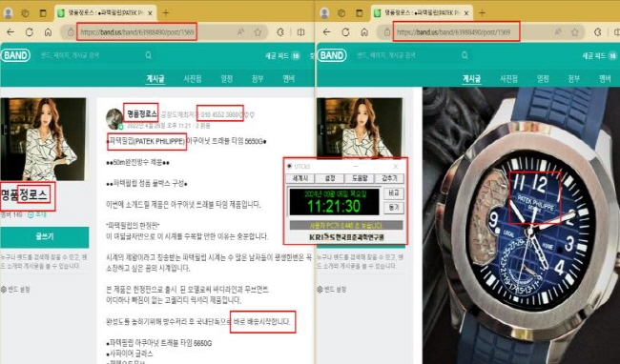Click the BAND cover photo thumbnail in left sidebar

(x=43, y=139)
